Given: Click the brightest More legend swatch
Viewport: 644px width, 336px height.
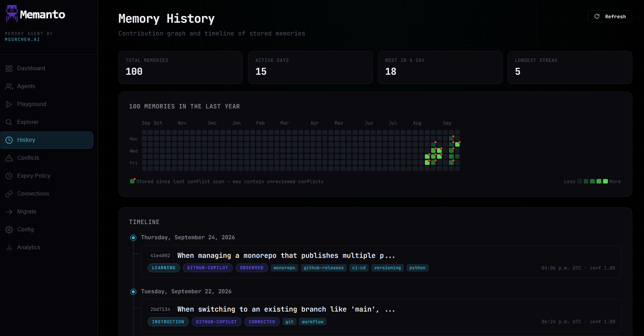Looking at the screenshot, I should tap(605, 181).
